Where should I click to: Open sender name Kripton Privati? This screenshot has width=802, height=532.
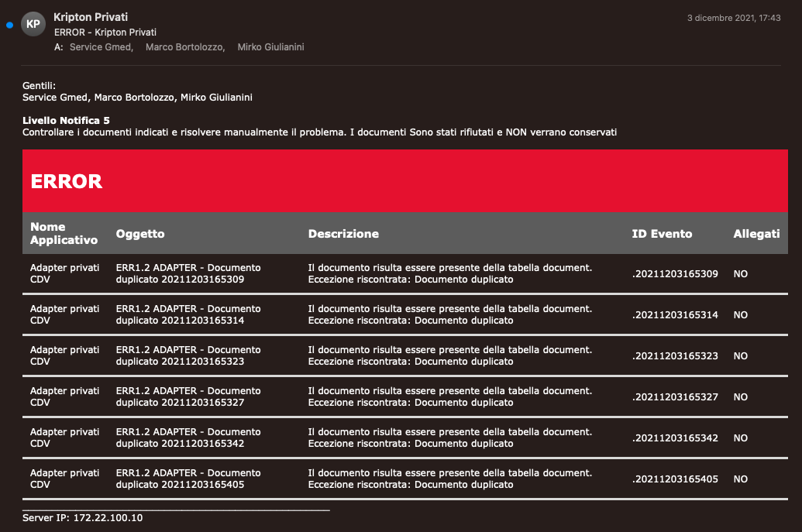point(91,17)
